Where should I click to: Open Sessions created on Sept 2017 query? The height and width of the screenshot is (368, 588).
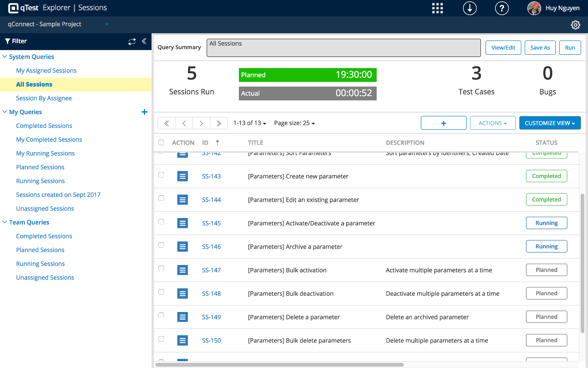coord(58,195)
